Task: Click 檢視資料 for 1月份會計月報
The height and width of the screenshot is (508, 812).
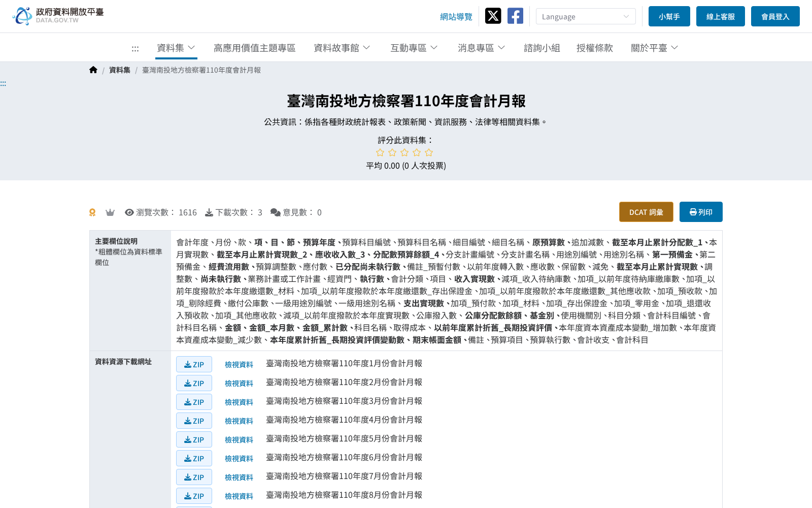Action: [239, 364]
